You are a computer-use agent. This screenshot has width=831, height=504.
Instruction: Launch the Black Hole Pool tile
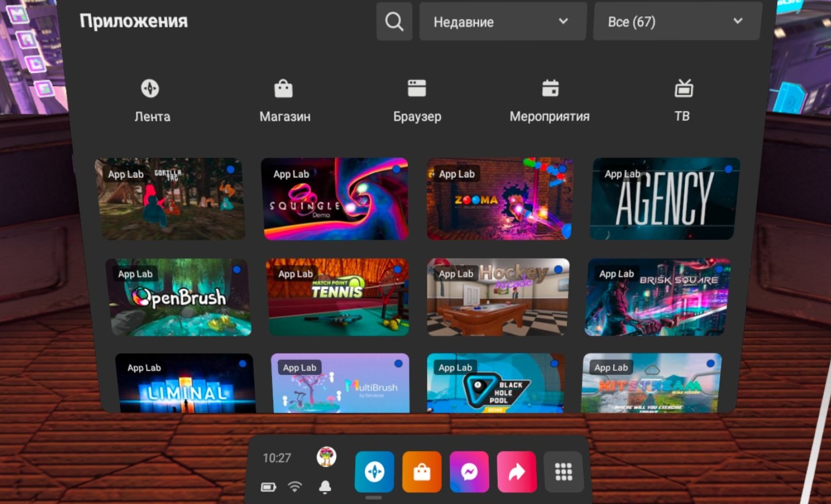(496, 383)
